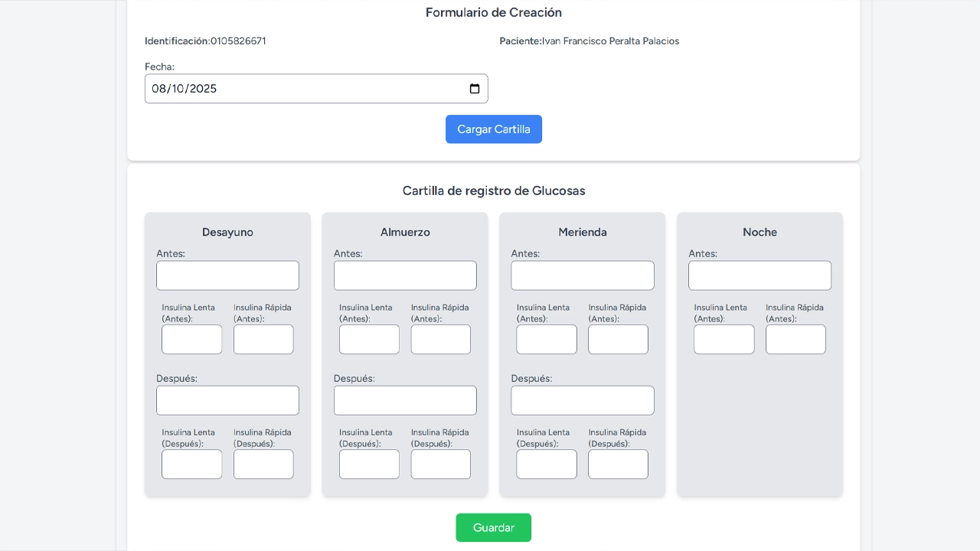
Task: Select the Antes field under Almuerzo
Action: coord(405,275)
